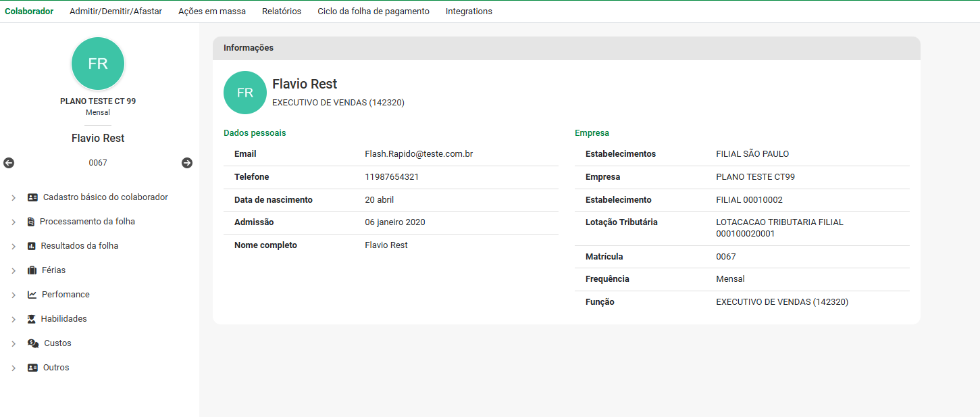Open the Admitir/Demitir/Afastar menu
The height and width of the screenshot is (417, 980).
(x=115, y=11)
